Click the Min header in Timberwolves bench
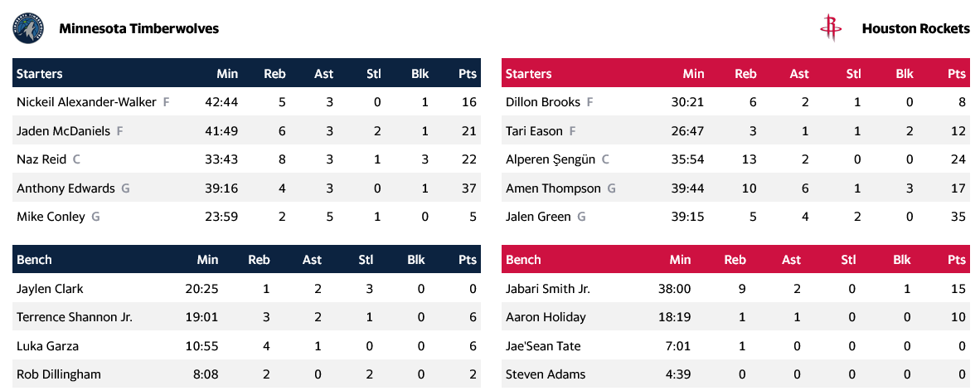 click(207, 260)
